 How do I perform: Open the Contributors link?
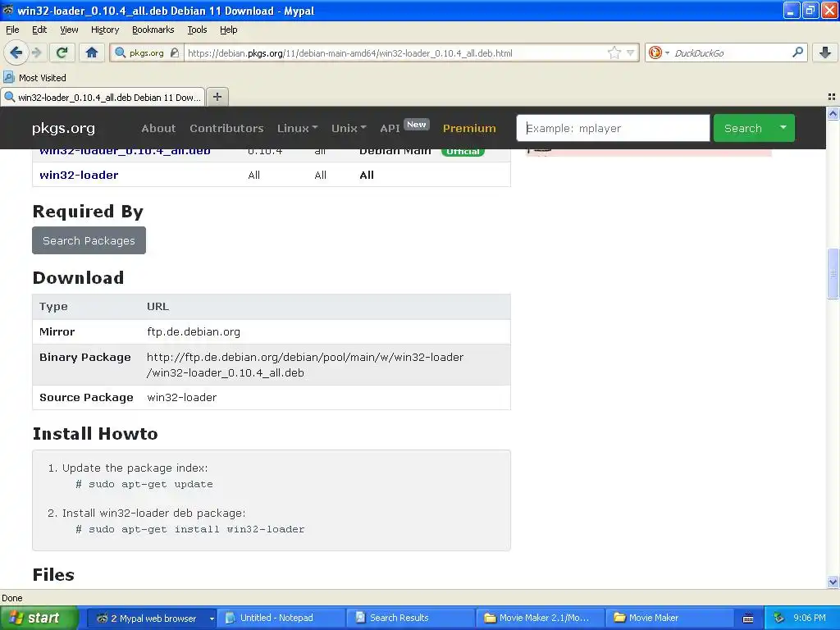coord(226,128)
